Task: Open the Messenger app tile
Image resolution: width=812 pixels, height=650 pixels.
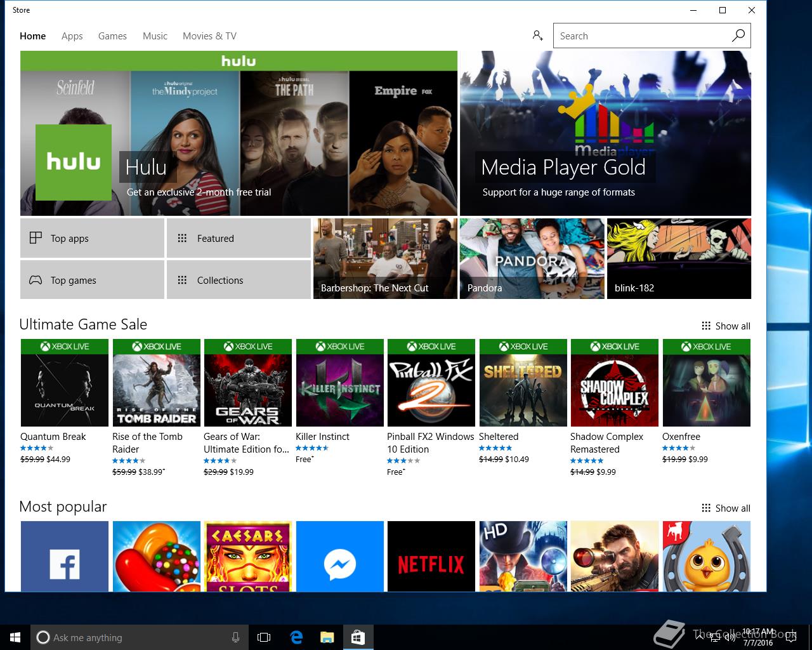Action: click(x=340, y=556)
